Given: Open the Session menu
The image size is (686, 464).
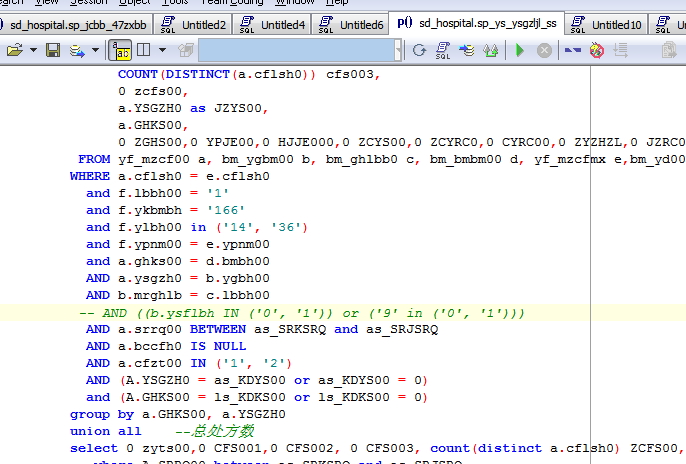Looking at the screenshot, I should [x=89, y=2].
